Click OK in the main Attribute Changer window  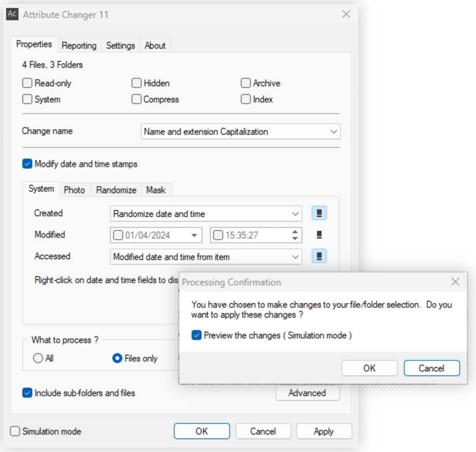pos(202,431)
